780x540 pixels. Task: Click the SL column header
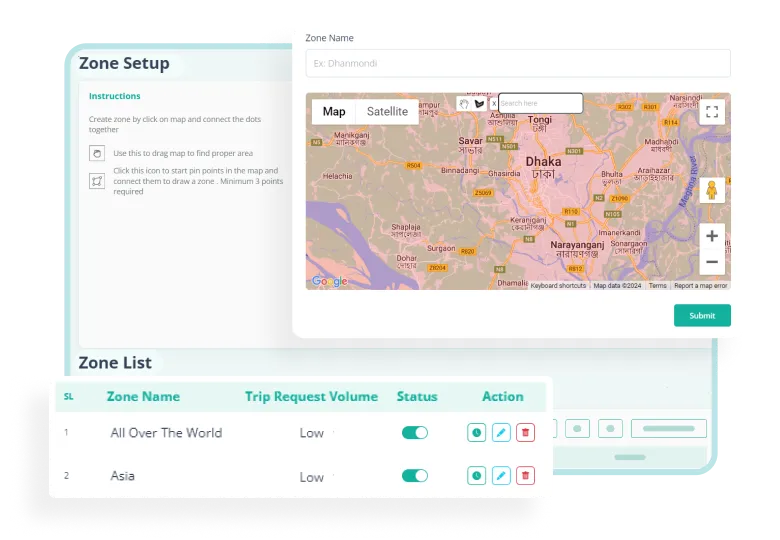coord(69,396)
